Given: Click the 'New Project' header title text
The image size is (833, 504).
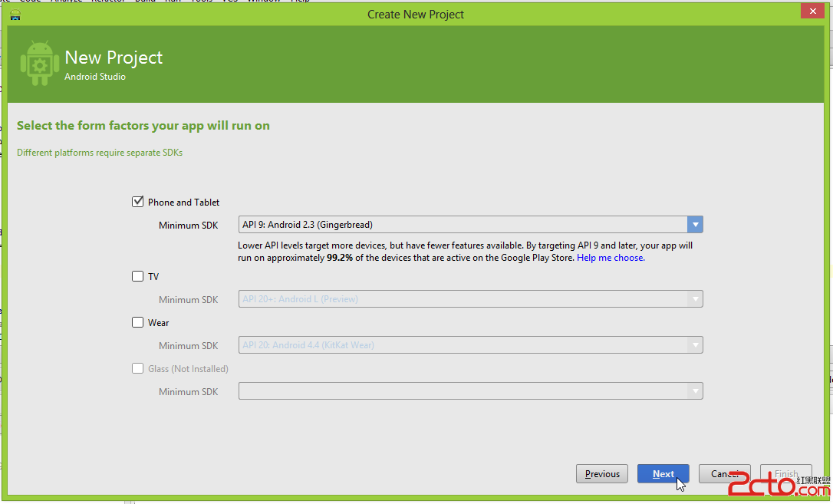Looking at the screenshot, I should click(x=114, y=58).
